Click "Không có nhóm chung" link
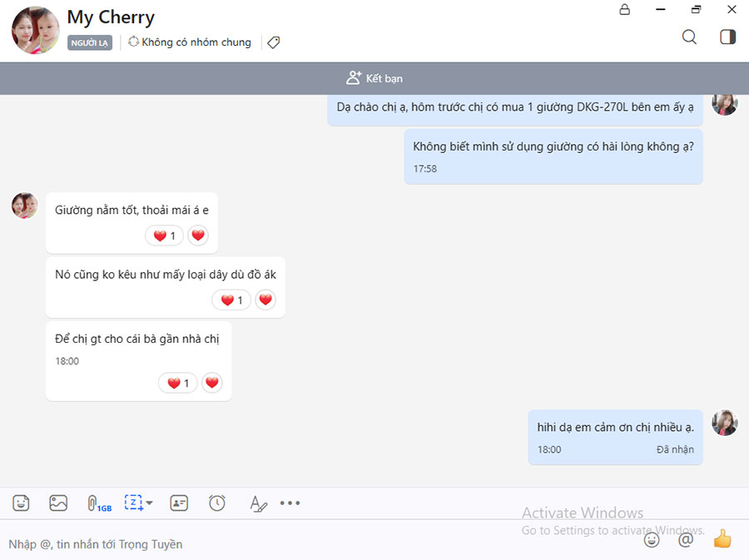Viewport: 749px width, 560px height. tap(189, 42)
